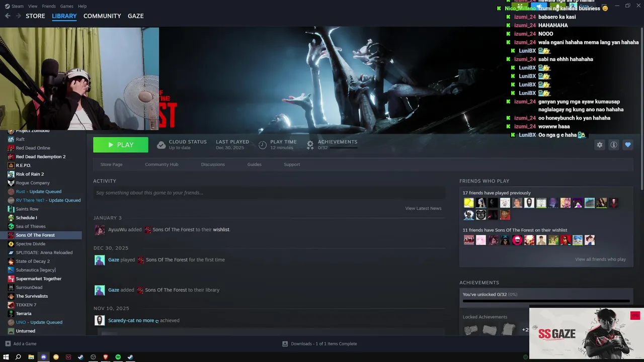Open the GAZE profile tab
This screenshot has height=362, width=644.
(x=136, y=16)
